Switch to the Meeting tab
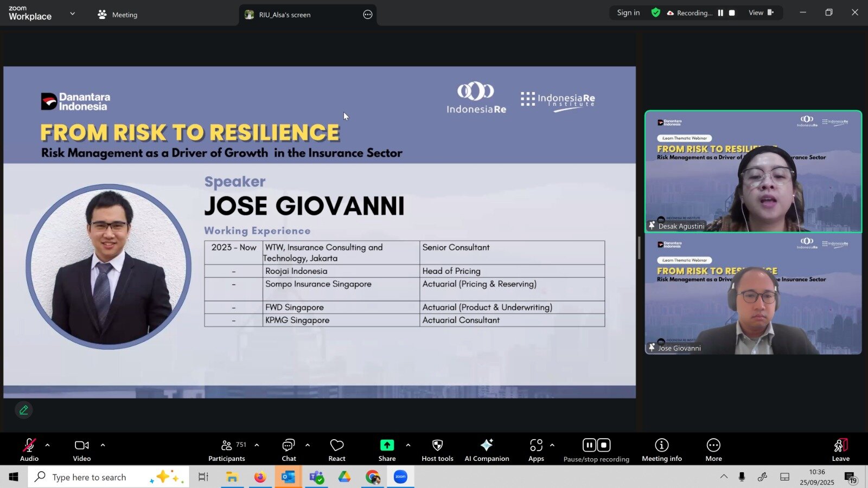868x488 pixels. [118, 15]
